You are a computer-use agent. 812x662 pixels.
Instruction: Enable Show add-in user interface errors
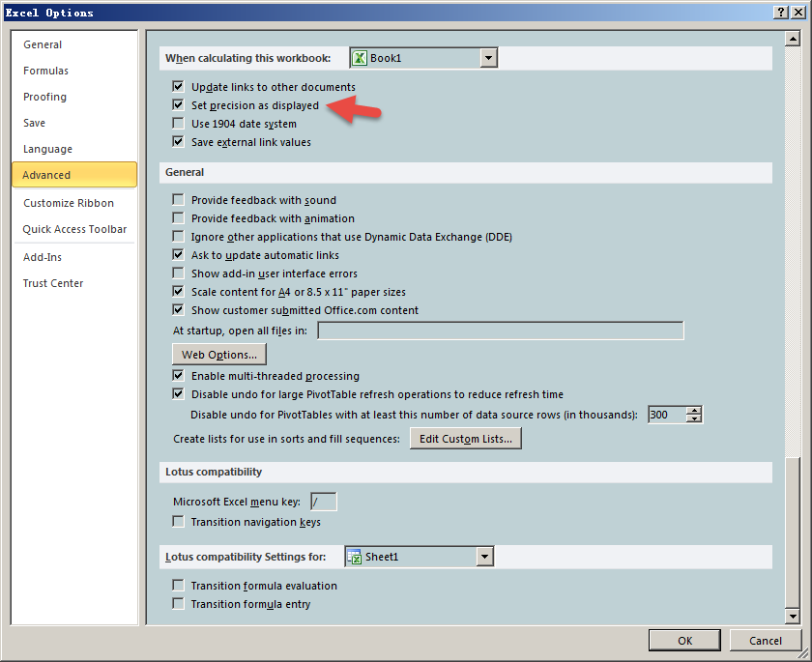[178, 273]
